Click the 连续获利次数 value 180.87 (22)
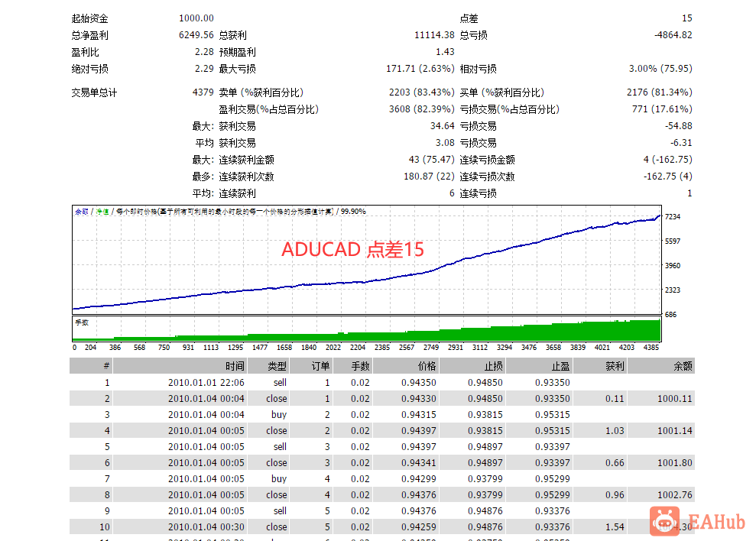The width and height of the screenshot is (756, 541). coord(429,177)
